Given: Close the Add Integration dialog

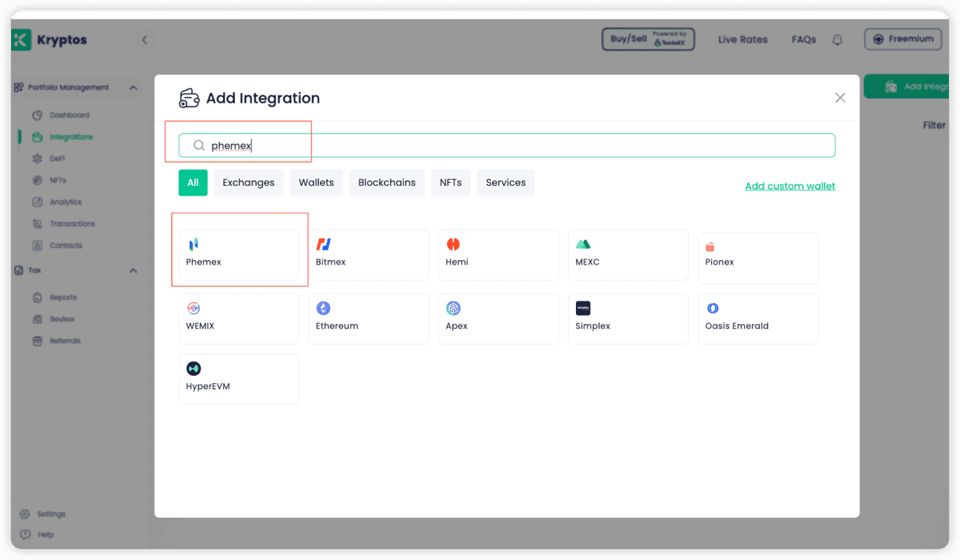Looking at the screenshot, I should click(840, 98).
